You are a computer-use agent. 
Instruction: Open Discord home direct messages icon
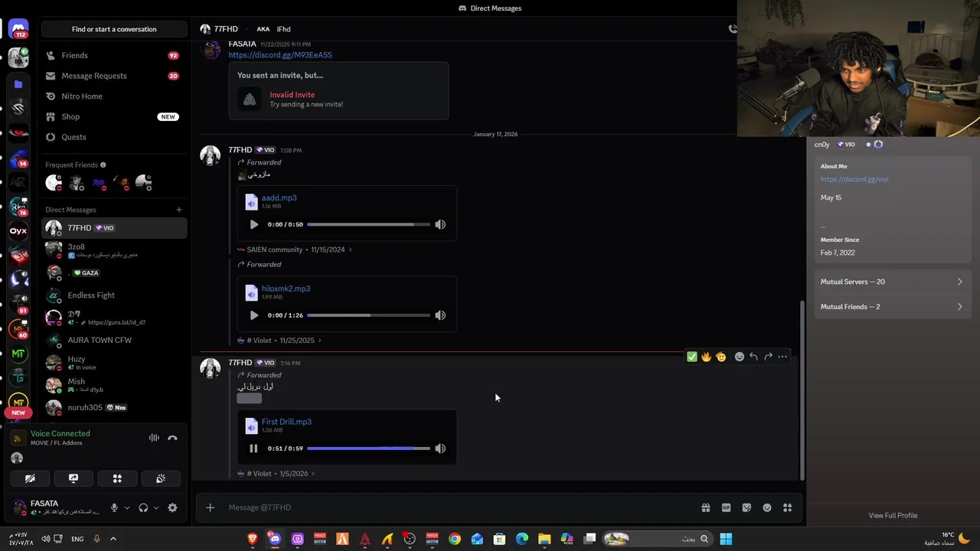[18, 28]
